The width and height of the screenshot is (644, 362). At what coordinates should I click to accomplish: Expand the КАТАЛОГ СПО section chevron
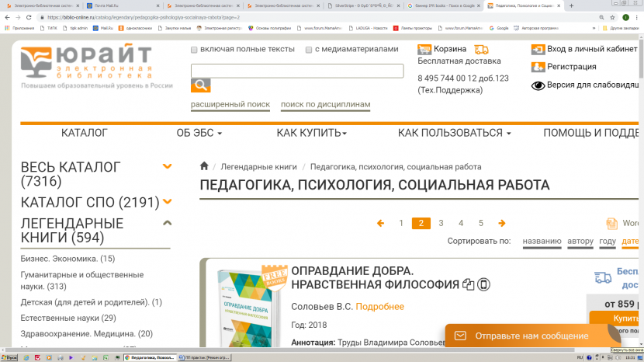[167, 202]
